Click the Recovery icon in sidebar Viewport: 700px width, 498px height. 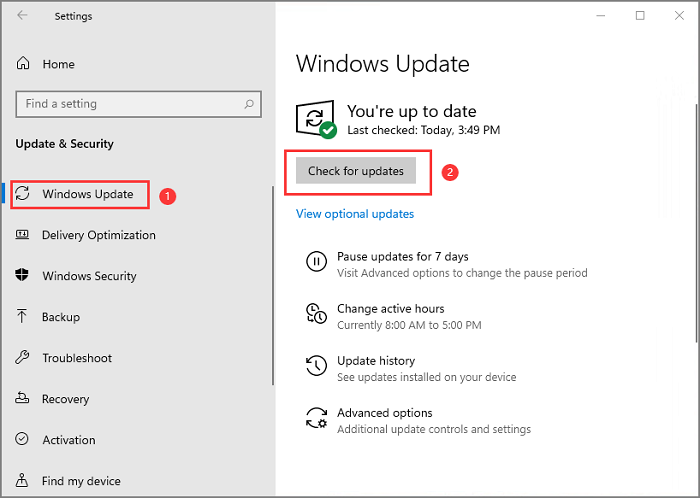[23, 399]
